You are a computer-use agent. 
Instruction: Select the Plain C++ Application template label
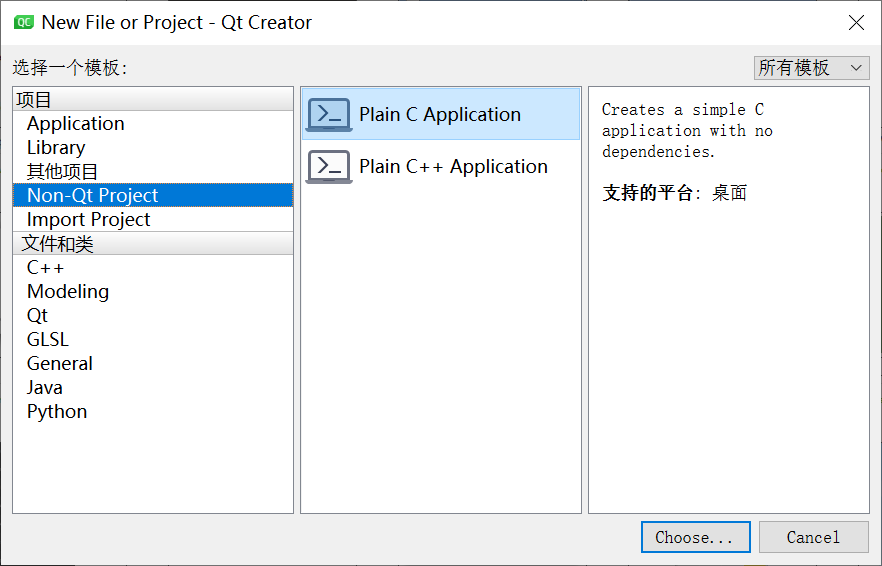(453, 167)
